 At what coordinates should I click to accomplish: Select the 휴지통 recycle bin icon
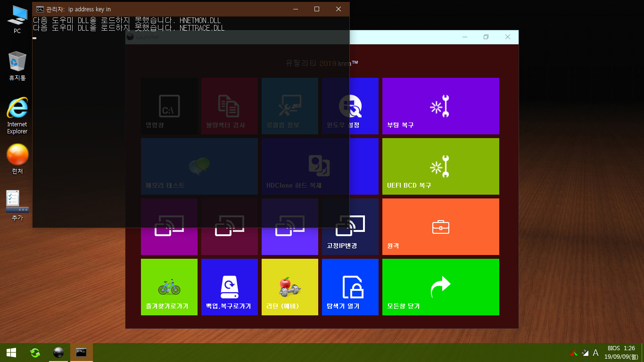point(17,66)
